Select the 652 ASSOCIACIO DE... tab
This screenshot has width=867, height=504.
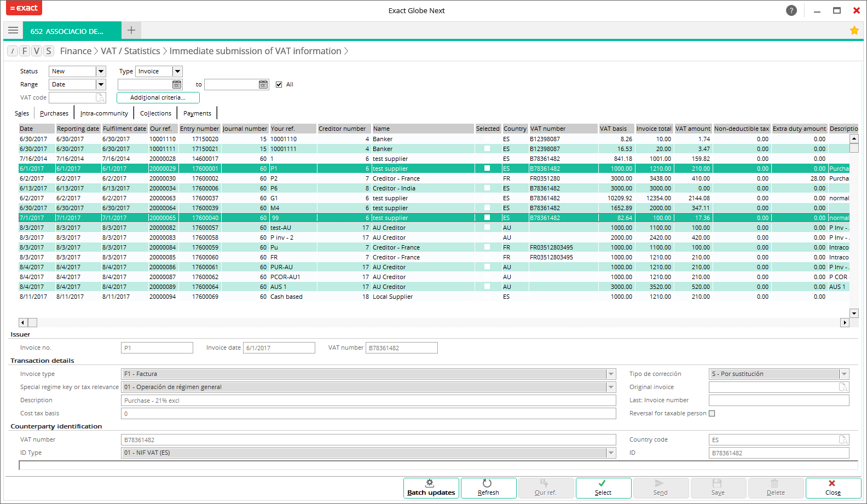pyautogui.click(x=72, y=31)
